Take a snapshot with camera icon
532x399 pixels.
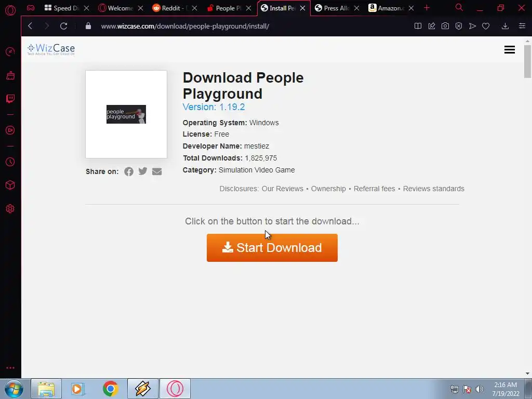coord(445,26)
